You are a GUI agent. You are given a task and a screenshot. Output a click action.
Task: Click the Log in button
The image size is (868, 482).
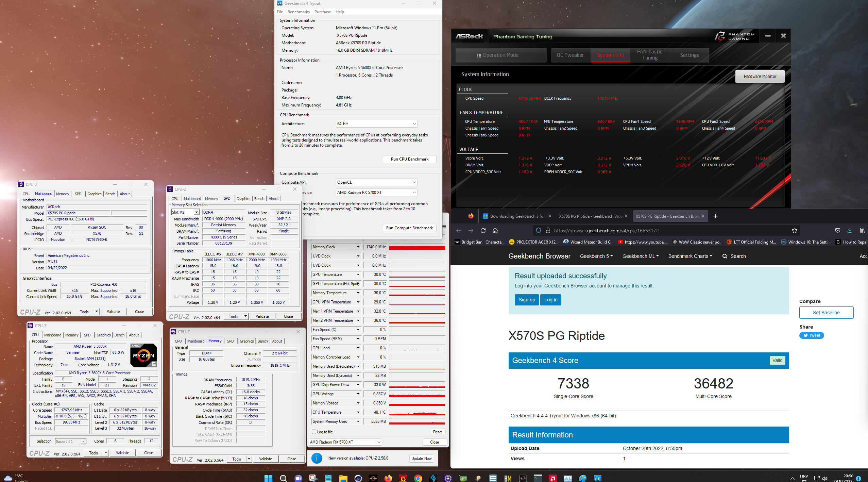click(x=551, y=300)
